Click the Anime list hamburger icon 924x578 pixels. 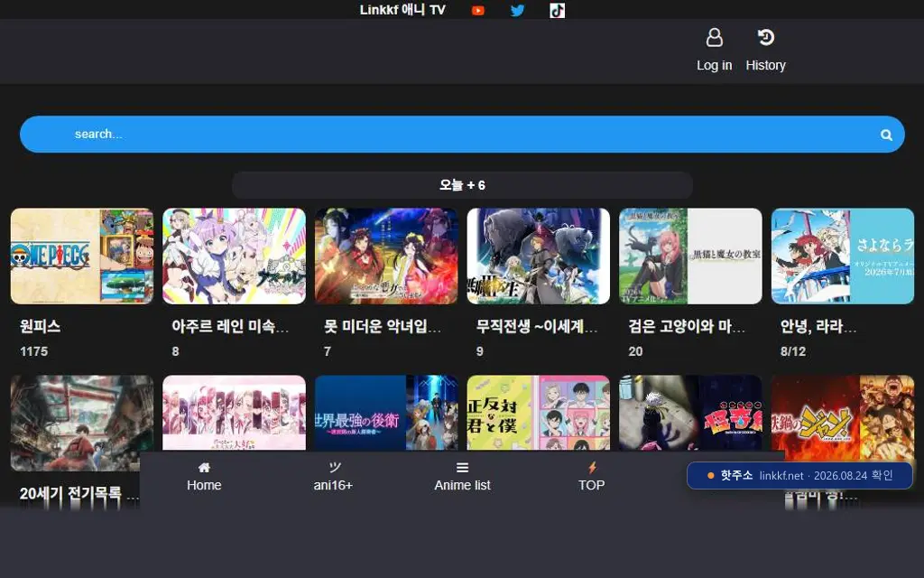tap(463, 468)
